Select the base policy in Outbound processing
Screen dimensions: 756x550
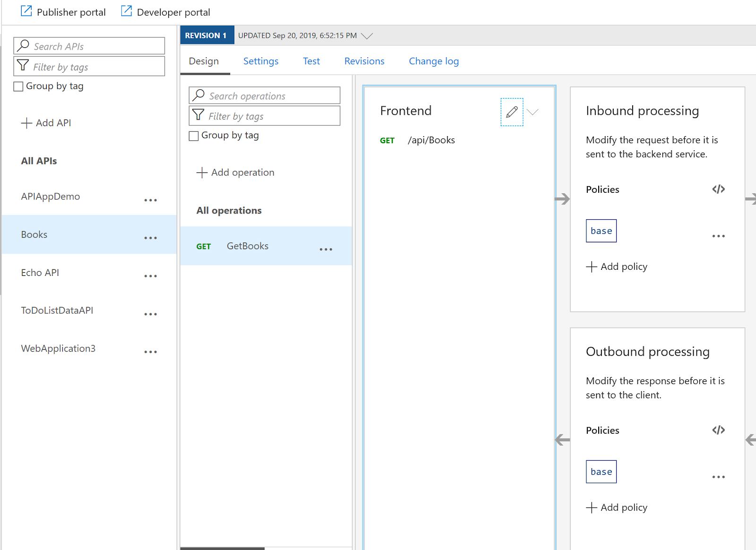(601, 472)
